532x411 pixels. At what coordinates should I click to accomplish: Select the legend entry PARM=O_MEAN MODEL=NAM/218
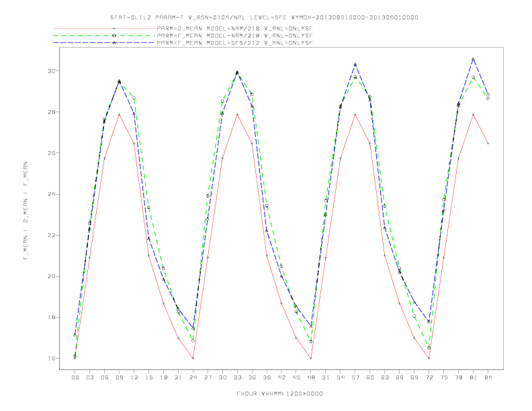pyautogui.click(x=234, y=28)
